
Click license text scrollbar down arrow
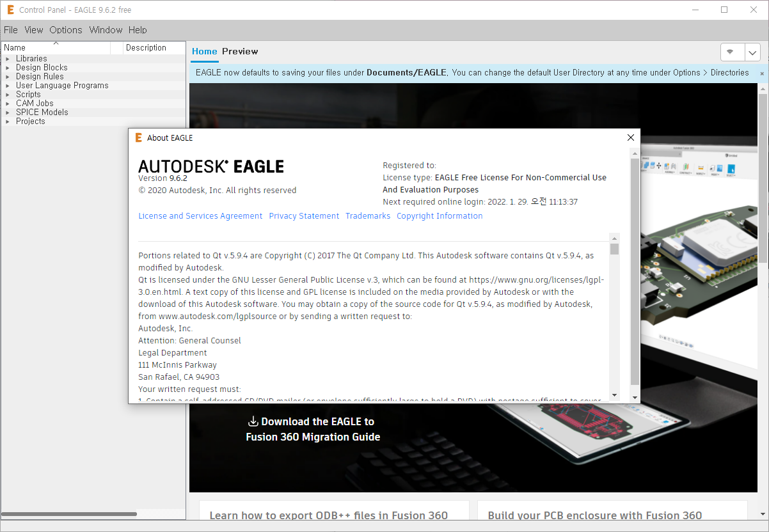(614, 396)
